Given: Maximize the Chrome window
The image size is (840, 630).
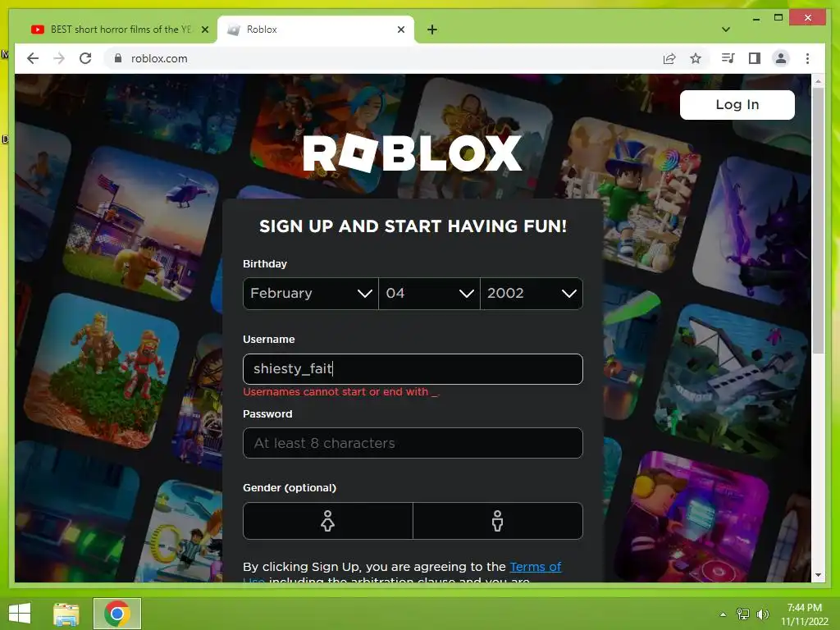Looking at the screenshot, I should coord(778,18).
